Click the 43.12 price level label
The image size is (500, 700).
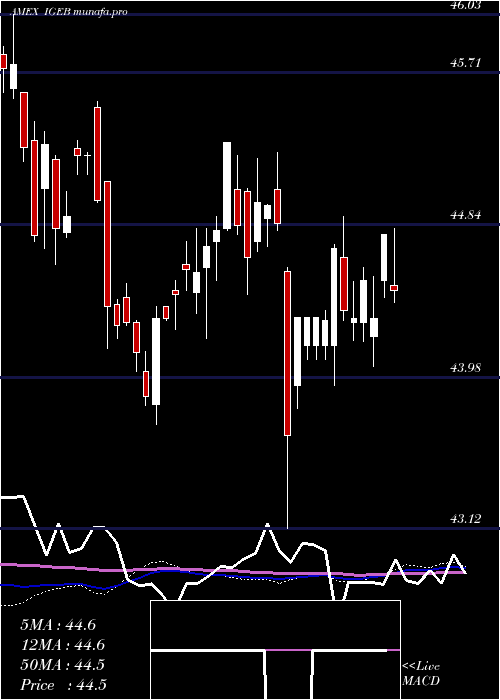pyautogui.click(x=466, y=519)
